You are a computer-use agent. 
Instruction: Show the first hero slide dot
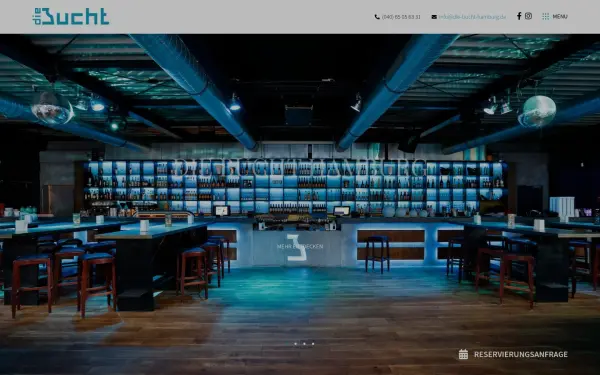(x=295, y=344)
